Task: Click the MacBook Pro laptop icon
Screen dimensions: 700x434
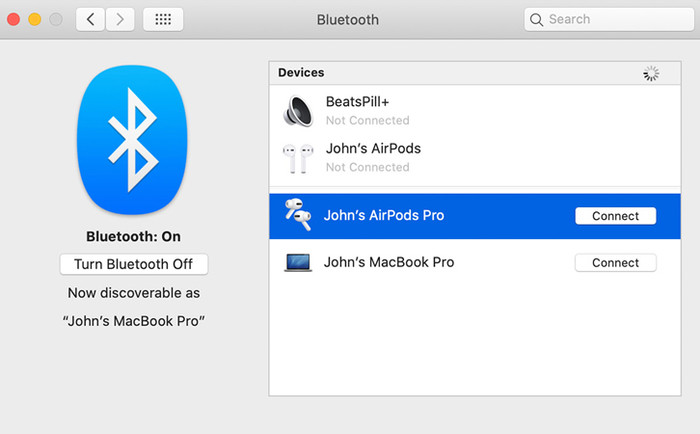Action: 297,263
